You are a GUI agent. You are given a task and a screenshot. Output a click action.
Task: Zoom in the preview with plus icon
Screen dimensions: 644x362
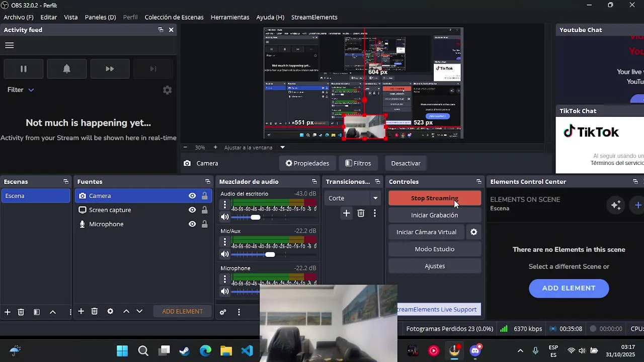pyautogui.click(x=215, y=147)
